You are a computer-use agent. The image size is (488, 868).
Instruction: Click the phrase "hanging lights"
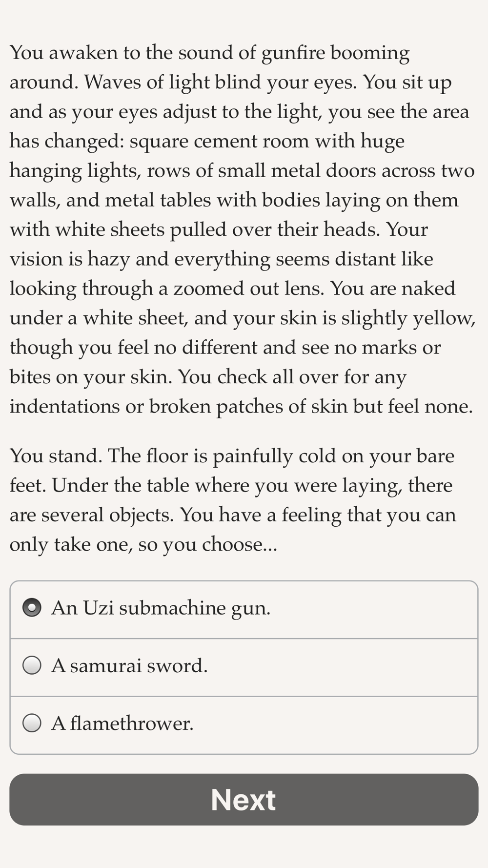(75, 170)
